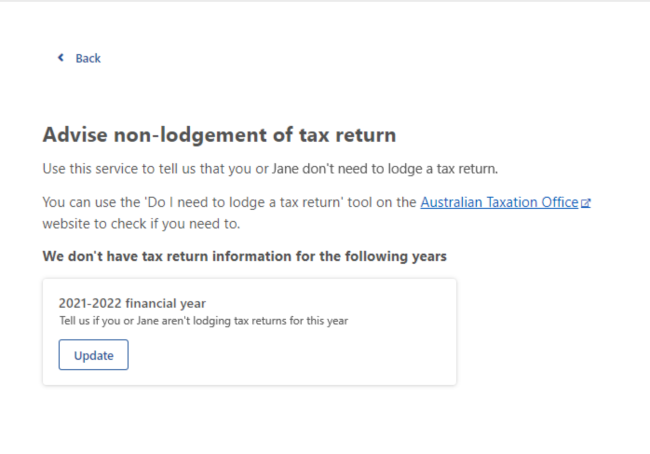Viewport: 650px width, 454px height.
Task: Select the word 'Jane' in the intro sentence
Action: 285,169
